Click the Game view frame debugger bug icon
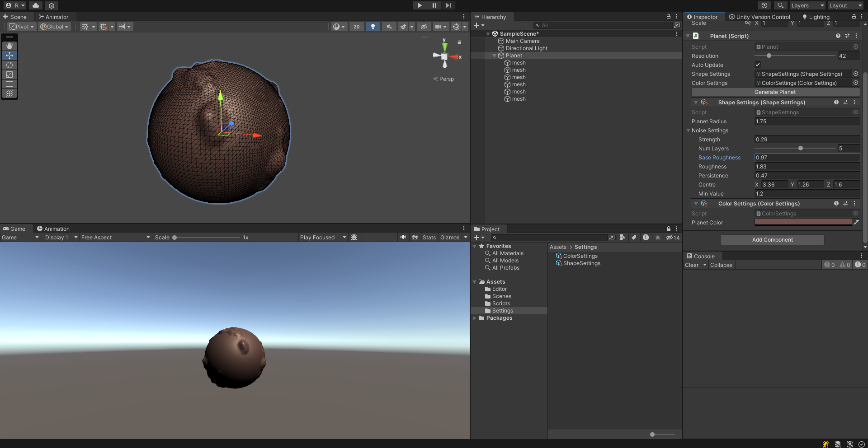This screenshot has width=868, height=448. point(354,238)
